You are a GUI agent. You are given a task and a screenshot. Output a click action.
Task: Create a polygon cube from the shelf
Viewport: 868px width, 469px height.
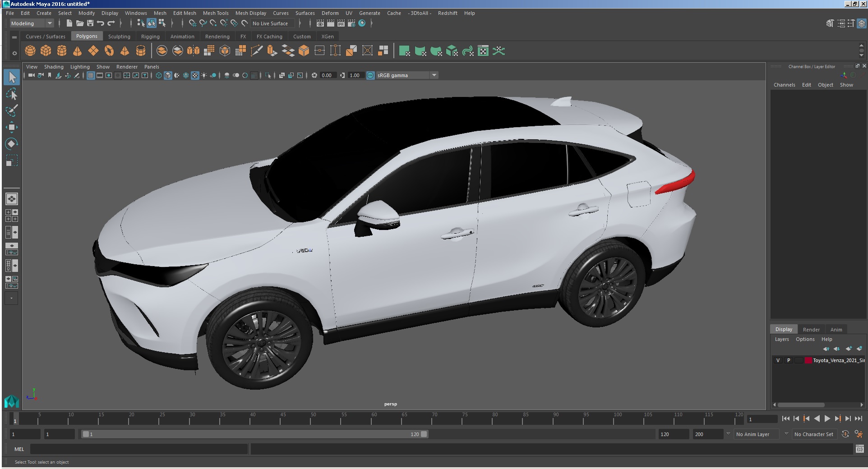46,51
